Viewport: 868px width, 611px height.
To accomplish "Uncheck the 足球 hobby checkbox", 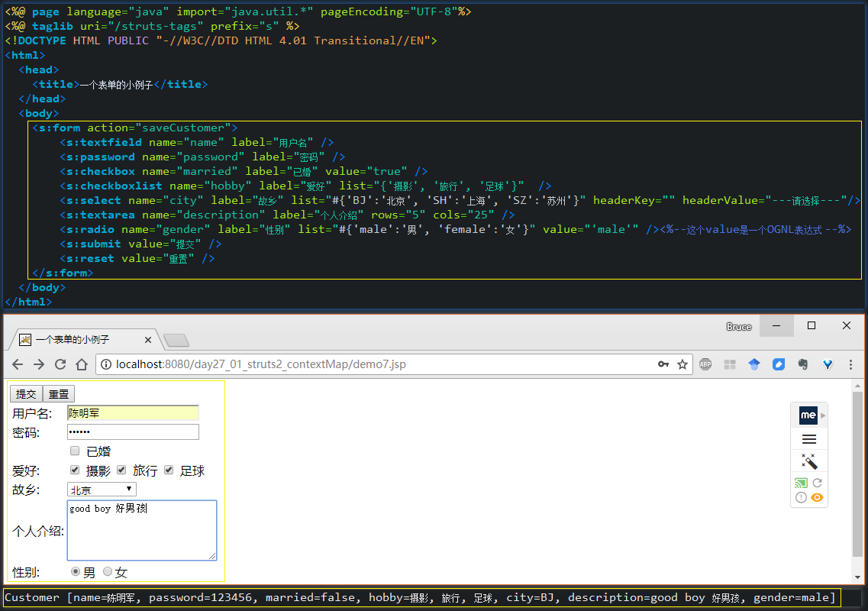I will pyautogui.click(x=169, y=470).
